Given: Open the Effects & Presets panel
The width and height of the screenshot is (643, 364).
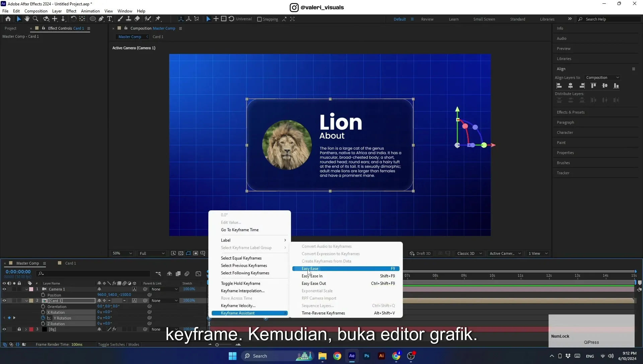Looking at the screenshot, I should tap(571, 112).
